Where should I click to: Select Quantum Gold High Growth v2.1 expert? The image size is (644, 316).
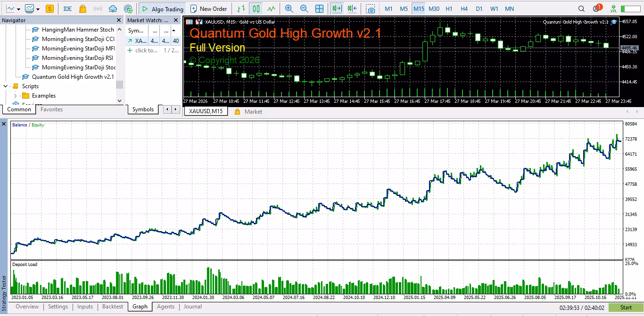(x=73, y=76)
